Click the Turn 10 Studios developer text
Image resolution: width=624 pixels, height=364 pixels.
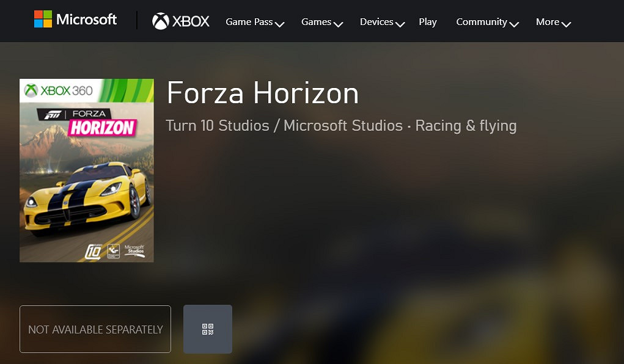[218, 126]
